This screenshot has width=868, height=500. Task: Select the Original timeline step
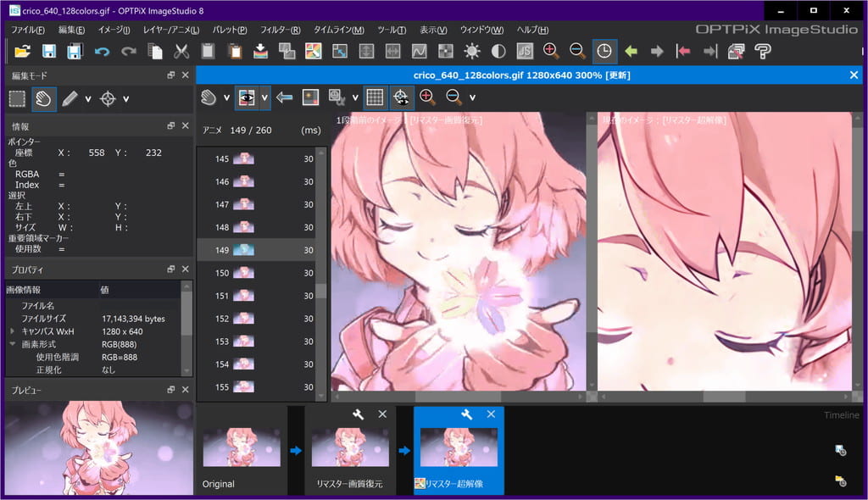pyautogui.click(x=242, y=450)
